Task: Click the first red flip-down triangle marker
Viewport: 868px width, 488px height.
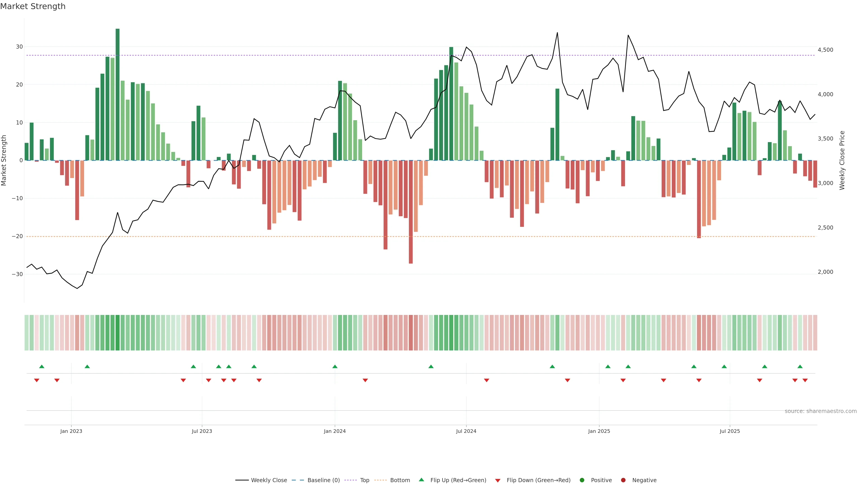Action: click(x=37, y=380)
